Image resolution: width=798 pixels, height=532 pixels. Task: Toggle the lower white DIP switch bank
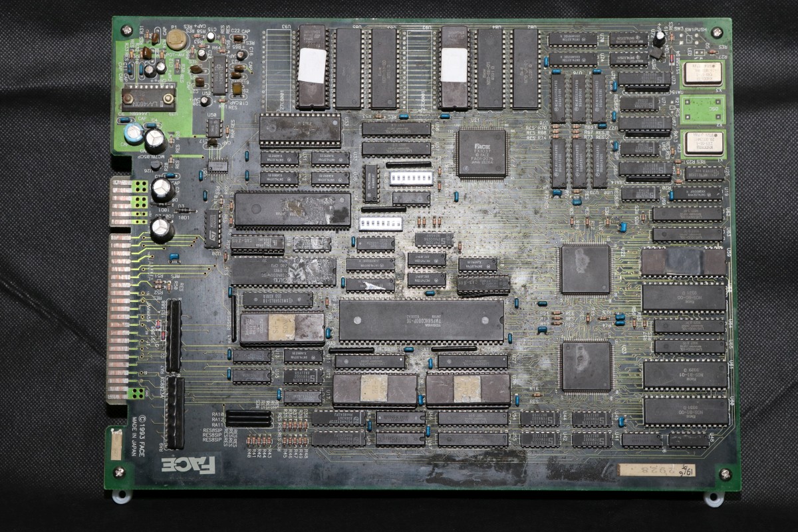[x=381, y=223]
